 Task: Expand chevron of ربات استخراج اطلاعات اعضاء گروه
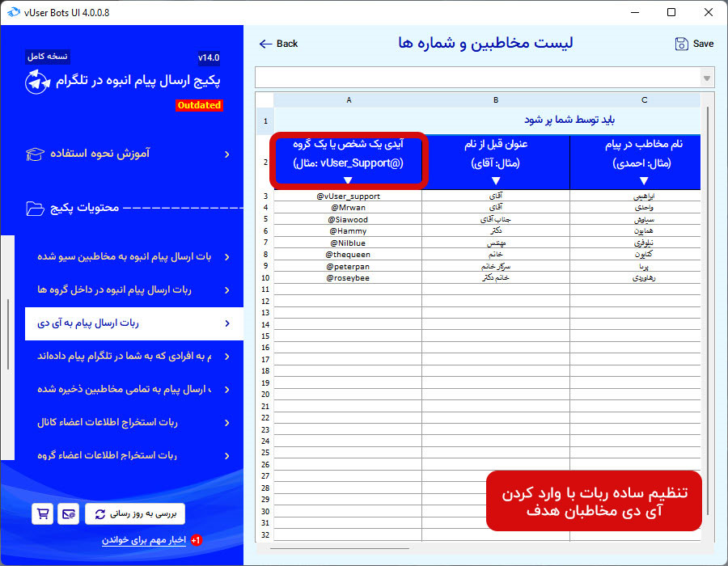[227, 455]
